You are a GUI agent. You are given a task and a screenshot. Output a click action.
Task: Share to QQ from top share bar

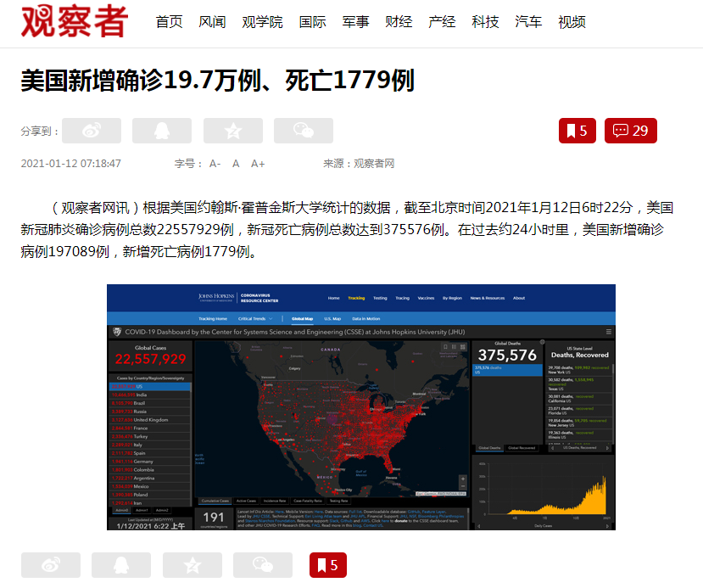pos(162,131)
